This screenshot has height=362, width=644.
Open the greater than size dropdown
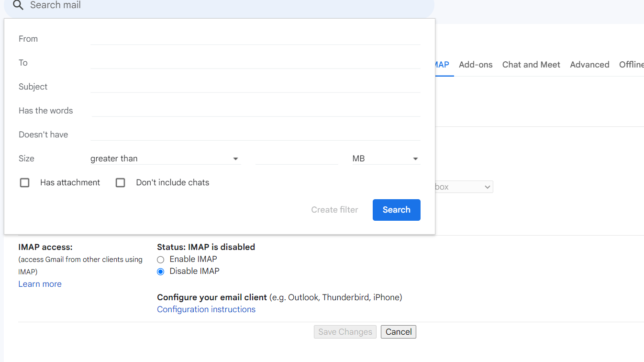[165, 158]
